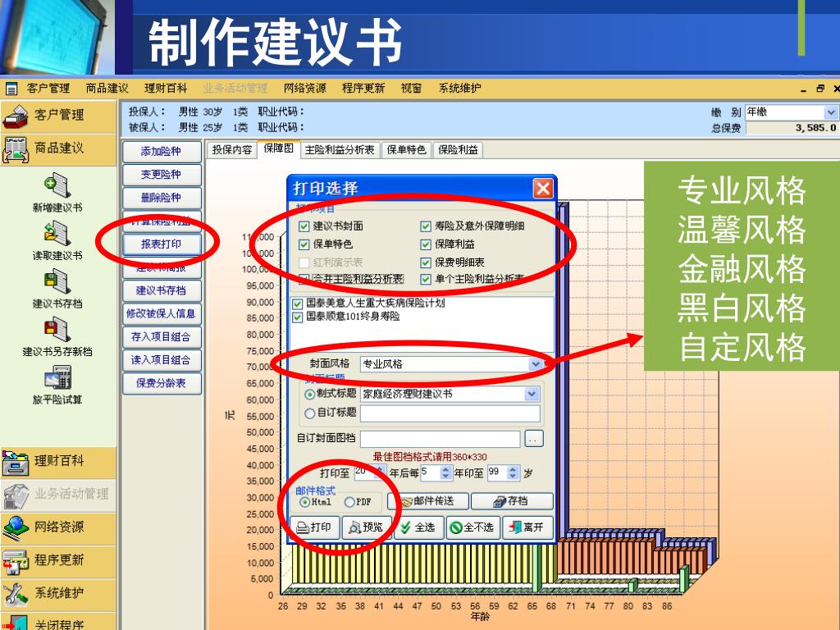Open the 封面风格 dropdown

[x=535, y=364]
